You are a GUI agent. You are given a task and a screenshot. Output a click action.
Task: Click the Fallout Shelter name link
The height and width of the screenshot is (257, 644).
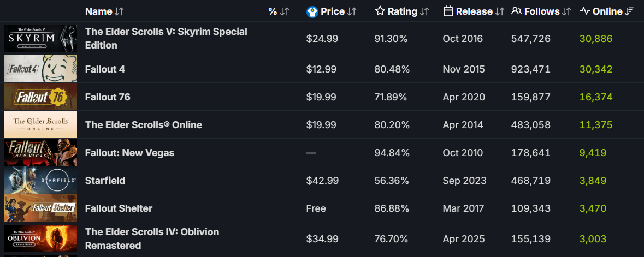119,208
